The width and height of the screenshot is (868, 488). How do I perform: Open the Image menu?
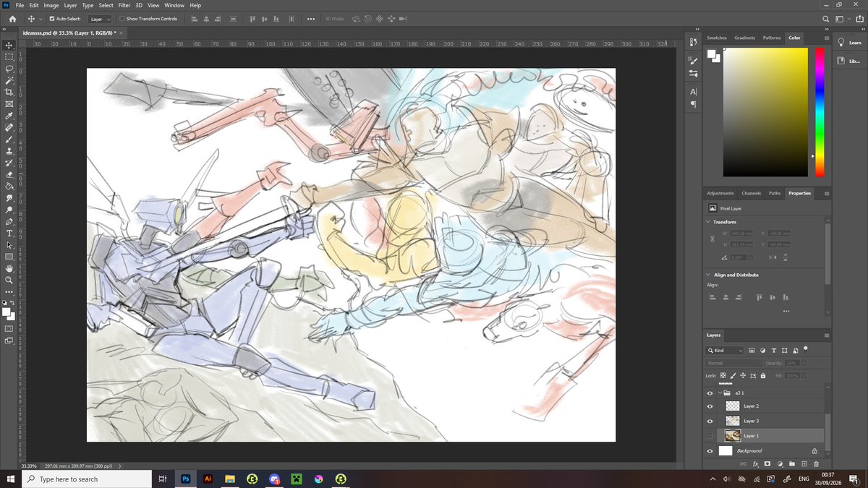pyautogui.click(x=51, y=5)
